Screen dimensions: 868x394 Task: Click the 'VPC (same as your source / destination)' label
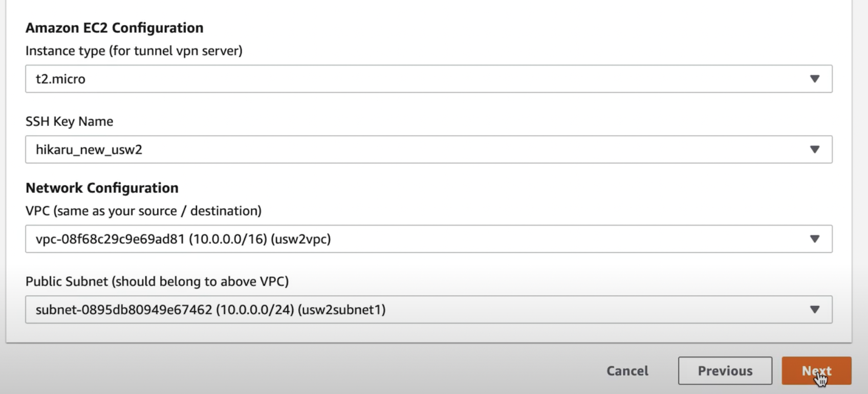click(x=143, y=211)
